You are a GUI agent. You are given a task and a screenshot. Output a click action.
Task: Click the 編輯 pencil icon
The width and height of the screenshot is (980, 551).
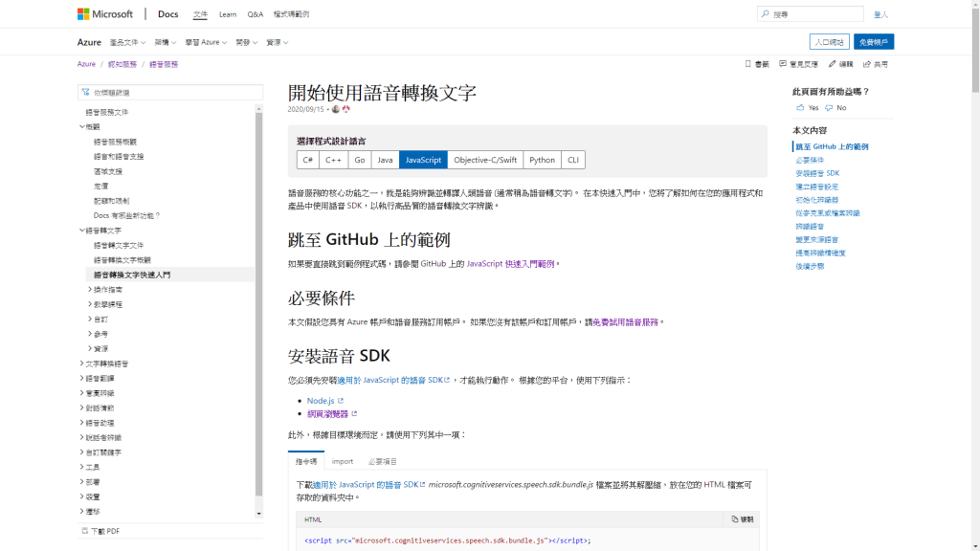(x=832, y=64)
